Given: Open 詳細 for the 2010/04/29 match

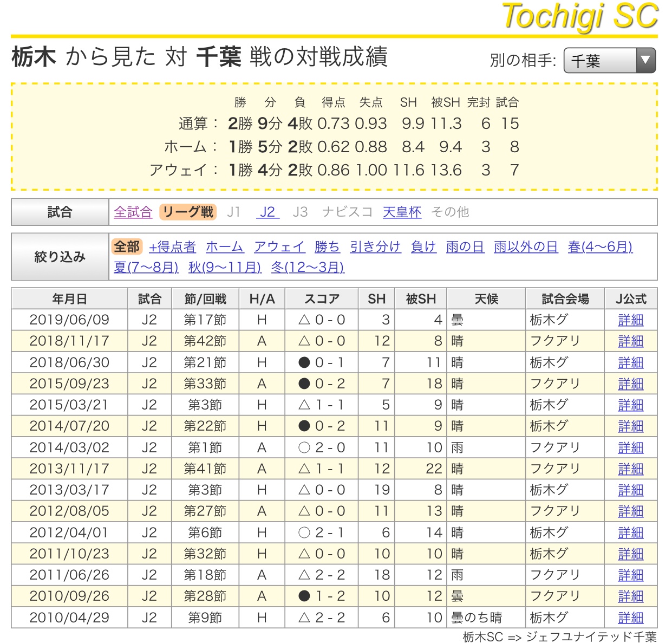Looking at the screenshot, I should [631, 618].
